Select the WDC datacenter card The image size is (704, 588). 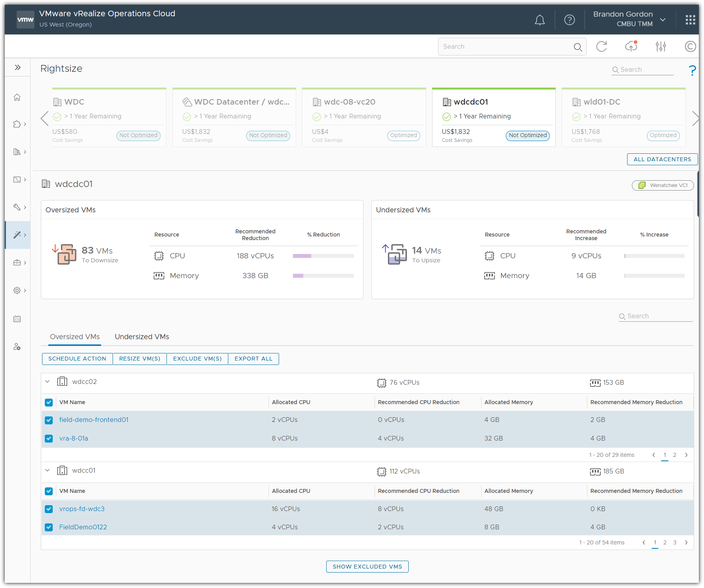point(109,118)
